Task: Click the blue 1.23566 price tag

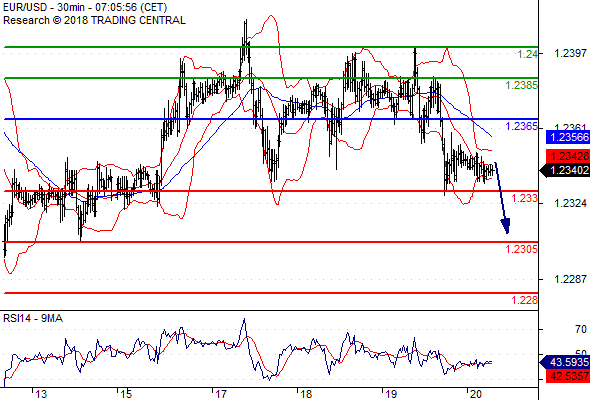Action: pyautogui.click(x=568, y=137)
